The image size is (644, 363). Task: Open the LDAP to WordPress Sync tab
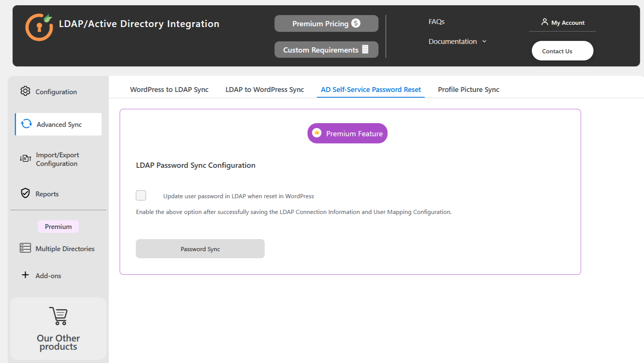coord(265,90)
